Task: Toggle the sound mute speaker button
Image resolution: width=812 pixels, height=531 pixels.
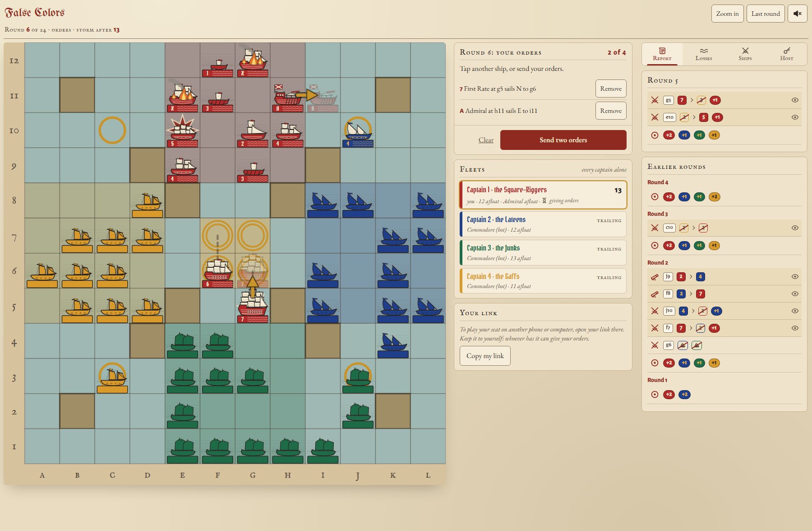Action: coord(797,14)
